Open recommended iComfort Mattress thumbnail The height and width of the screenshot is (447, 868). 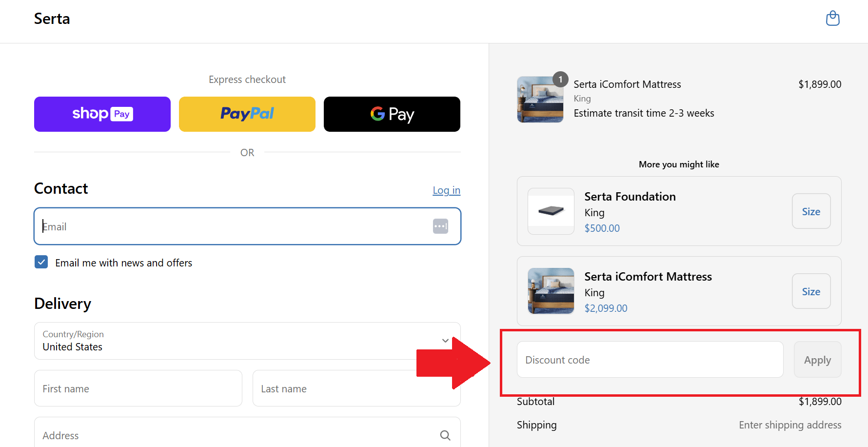[x=551, y=291]
